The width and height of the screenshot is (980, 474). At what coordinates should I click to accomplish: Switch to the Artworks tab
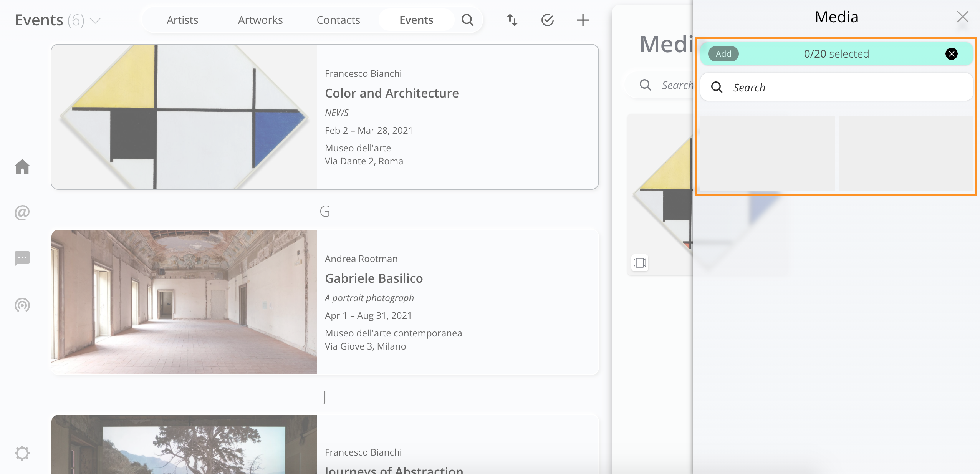click(260, 20)
